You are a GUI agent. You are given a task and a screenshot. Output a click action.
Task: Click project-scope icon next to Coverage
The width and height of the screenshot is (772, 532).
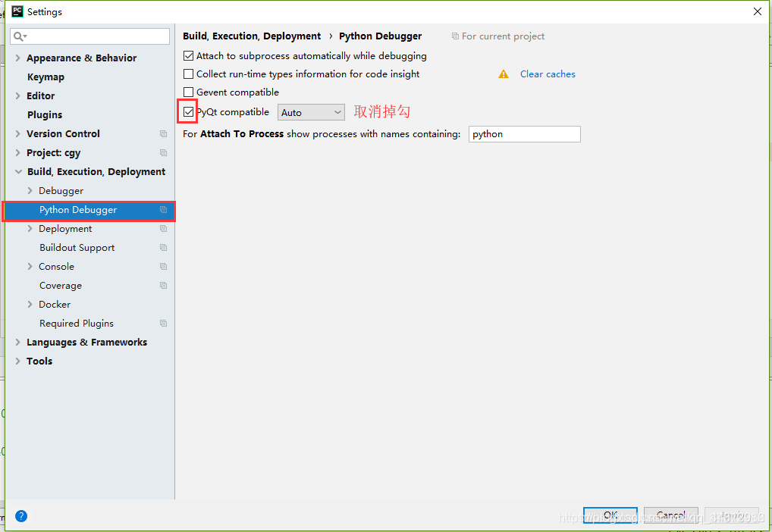[x=164, y=286]
